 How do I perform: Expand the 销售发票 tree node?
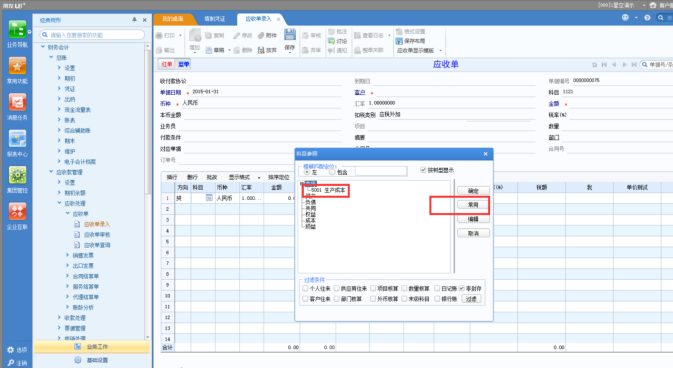(x=67, y=255)
